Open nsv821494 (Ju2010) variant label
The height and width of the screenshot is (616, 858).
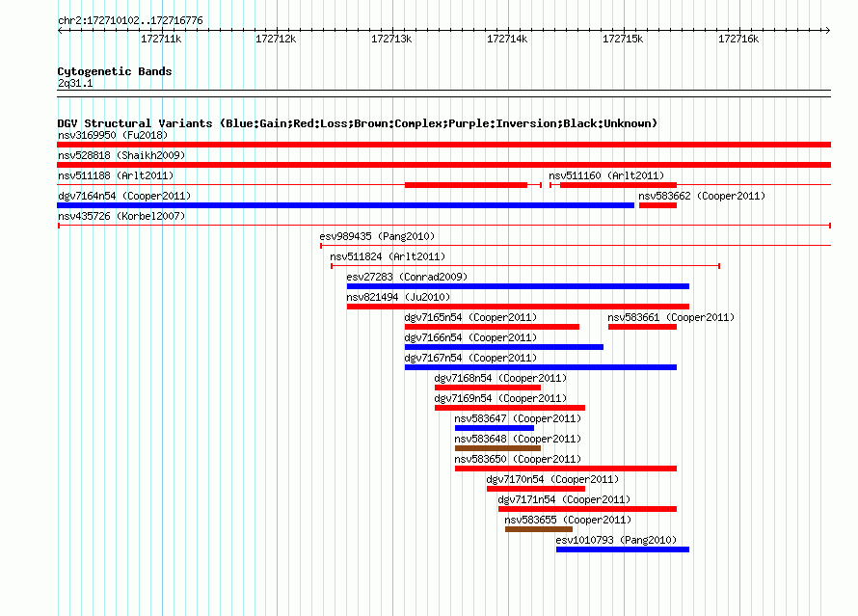398,297
